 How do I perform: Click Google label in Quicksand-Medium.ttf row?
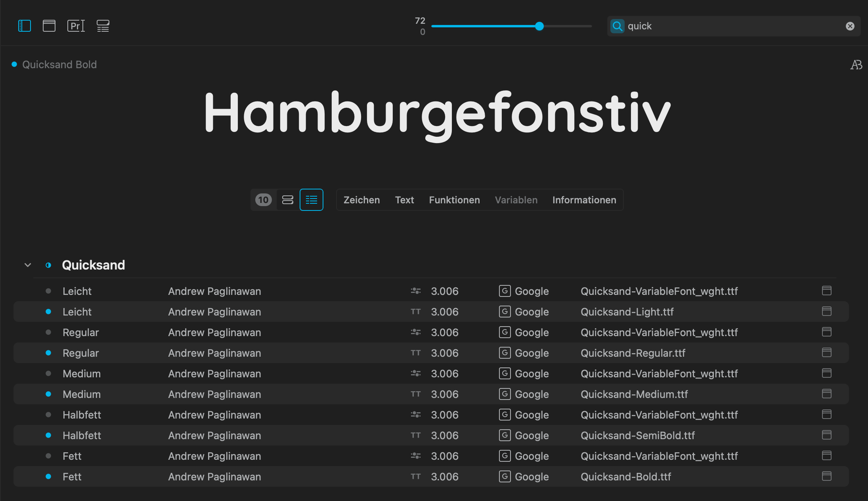pyautogui.click(x=532, y=394)
